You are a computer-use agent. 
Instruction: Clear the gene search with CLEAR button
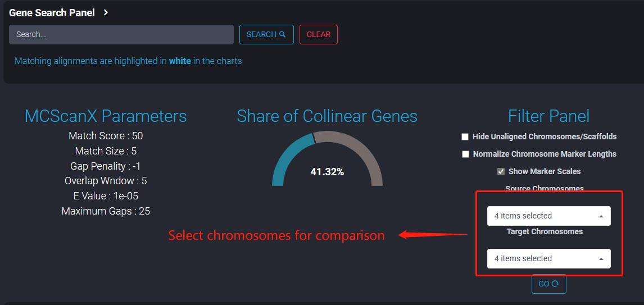coord(319,34)
